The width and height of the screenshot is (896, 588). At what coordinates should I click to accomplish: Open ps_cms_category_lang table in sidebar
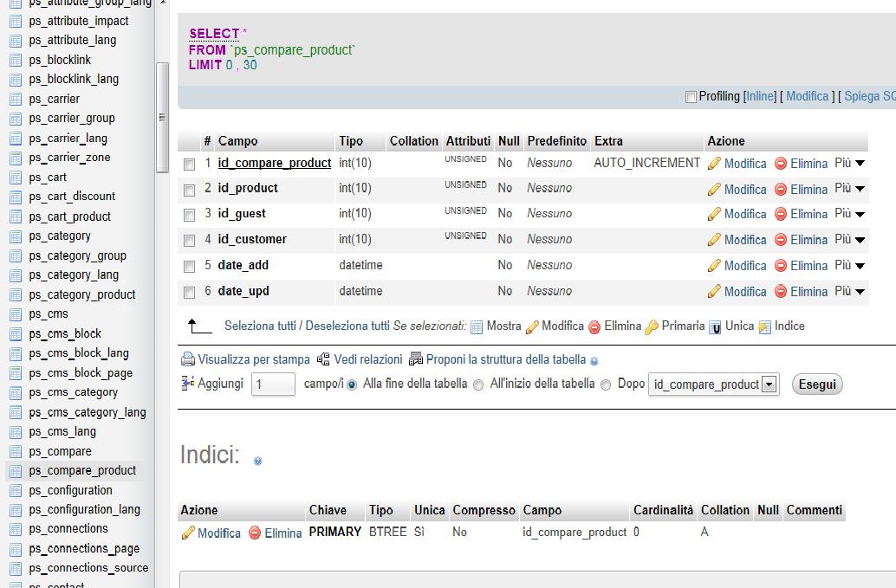[88, 412]
